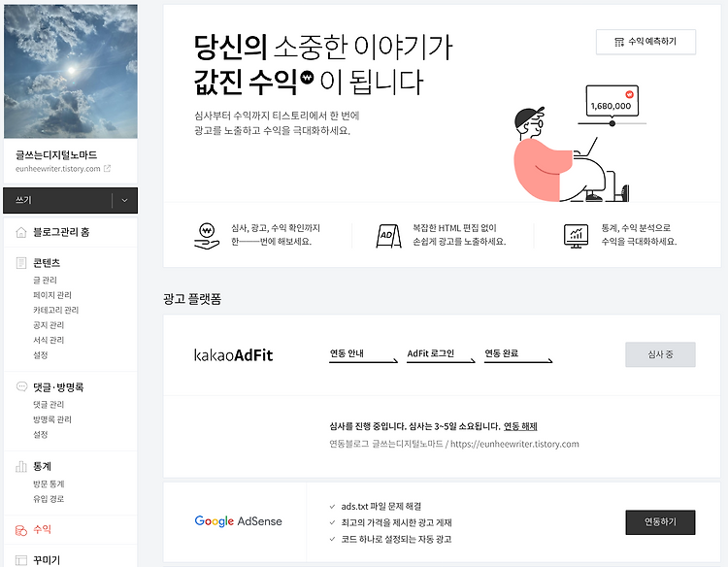Go to 댓글 관리
The width and height of the screenshot is (728, 567).
49,405
